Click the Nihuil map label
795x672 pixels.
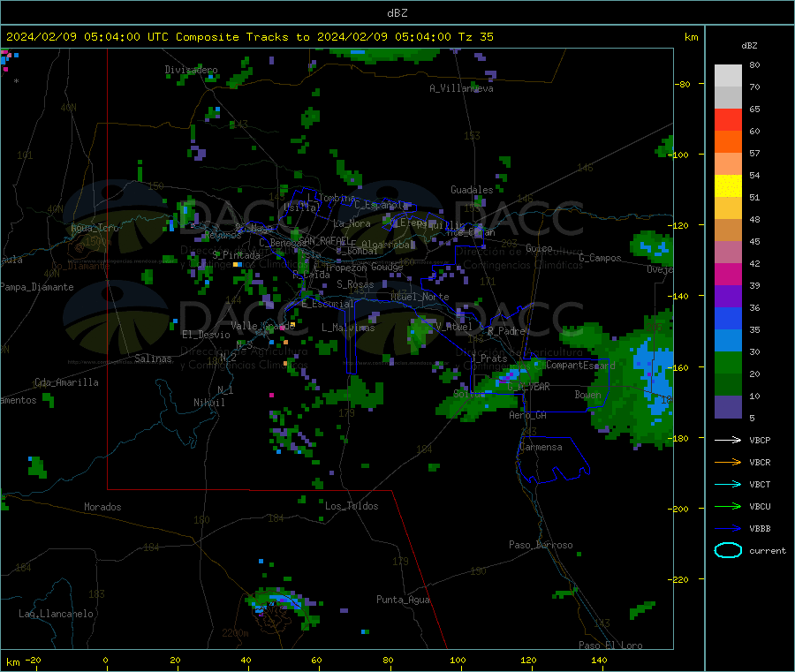pos(208,403)
